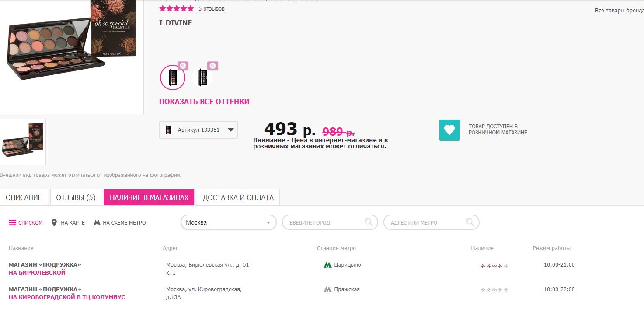Show stores on metro scheme view
The width and height of the screenshot is (644, 317).
(x=119, y=223)
